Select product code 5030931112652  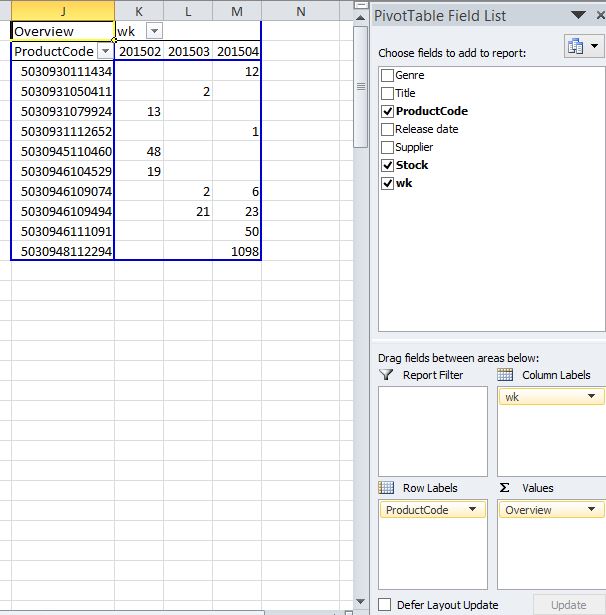pyautogui.click(x=63, y=131)
